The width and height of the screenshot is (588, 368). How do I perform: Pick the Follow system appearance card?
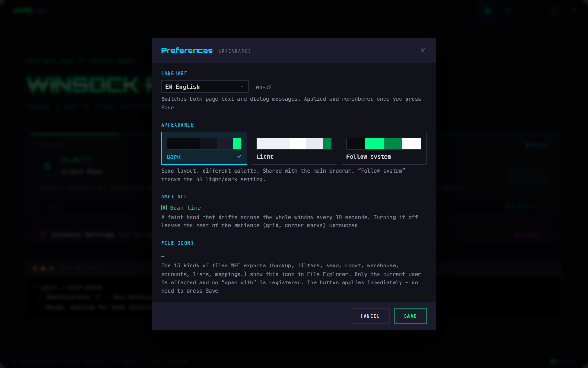click(384, 148)
